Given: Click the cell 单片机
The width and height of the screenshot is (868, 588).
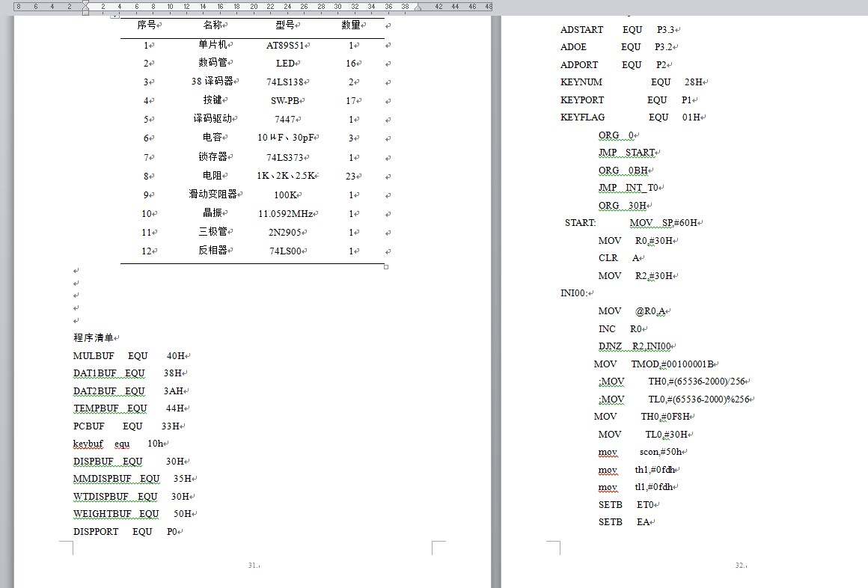Looking at the screenshot, I should point(213,44).
